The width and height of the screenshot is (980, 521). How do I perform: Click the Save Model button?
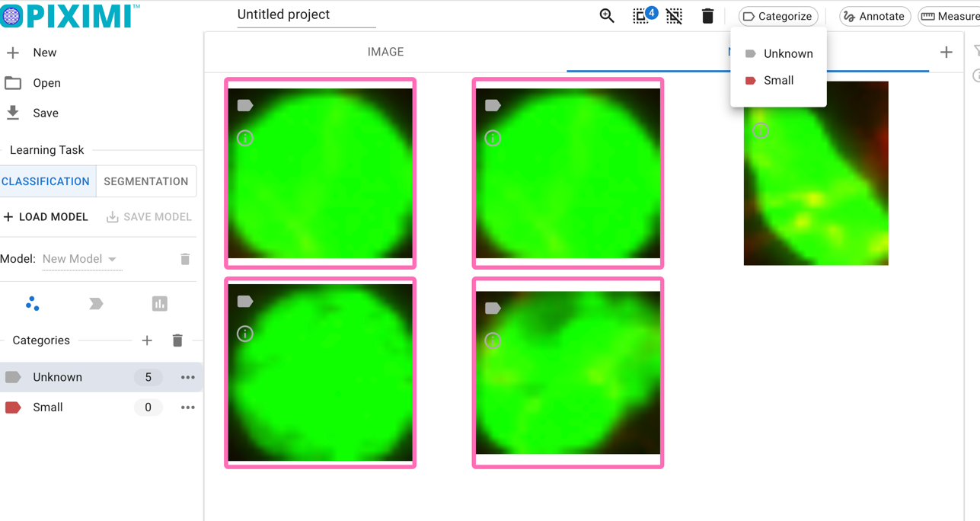pos(149,217)
